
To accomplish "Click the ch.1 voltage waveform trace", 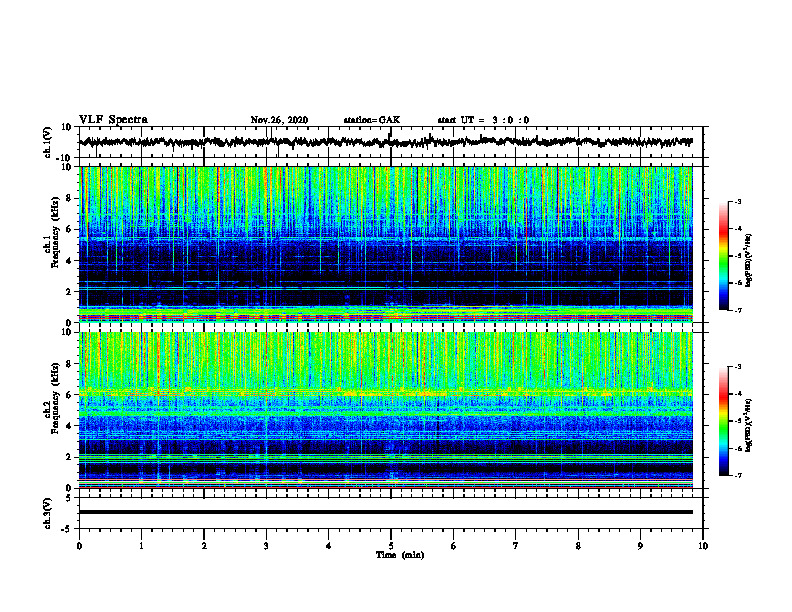I will [x=386, y=142].
